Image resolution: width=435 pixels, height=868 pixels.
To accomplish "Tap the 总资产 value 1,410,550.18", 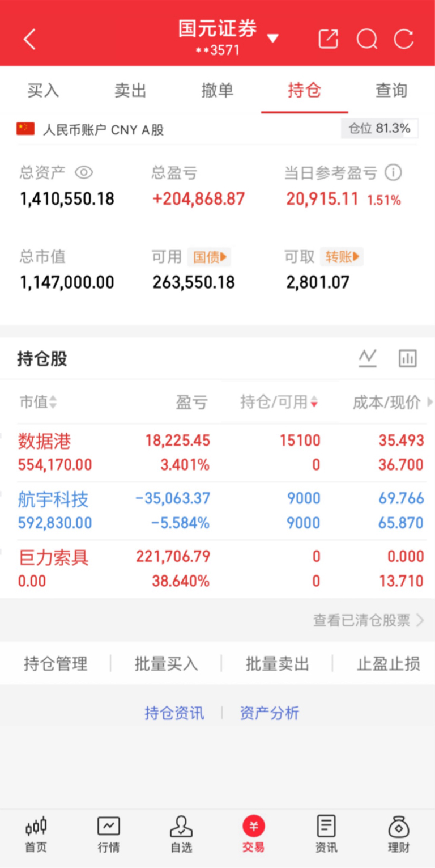I will [67, 199].
